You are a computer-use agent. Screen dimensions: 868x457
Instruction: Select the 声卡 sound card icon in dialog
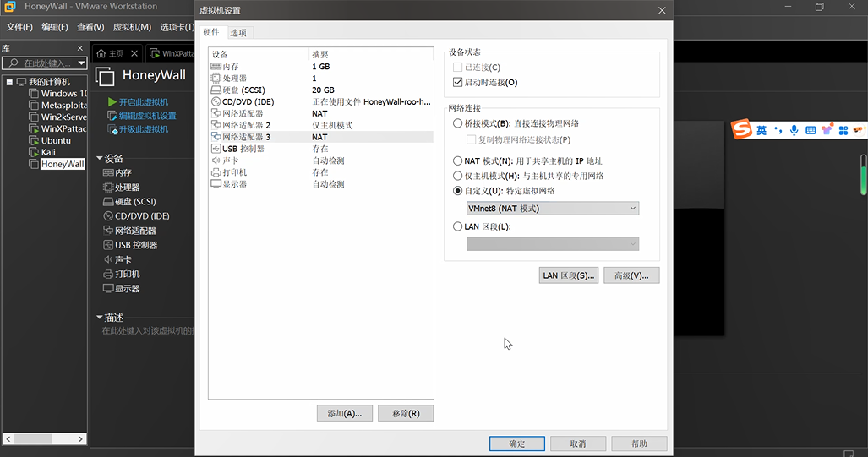(216, 160)
